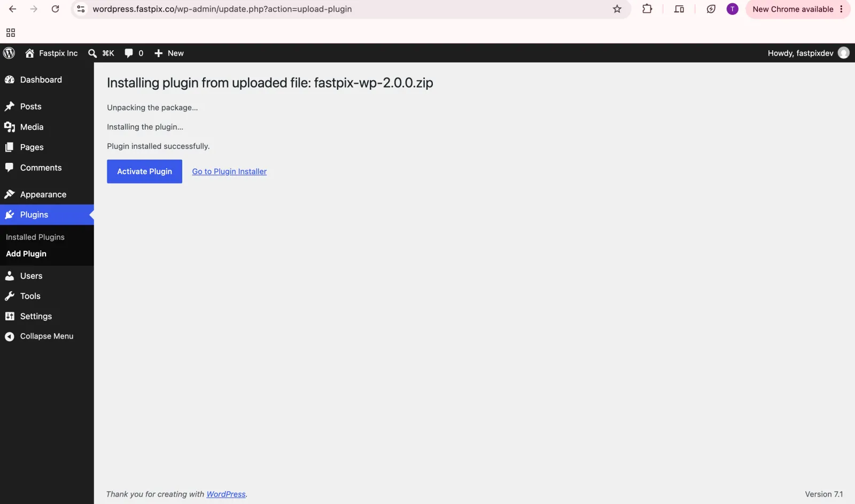
Task: Click the Activate Plugin button
Action: point(144,171)
